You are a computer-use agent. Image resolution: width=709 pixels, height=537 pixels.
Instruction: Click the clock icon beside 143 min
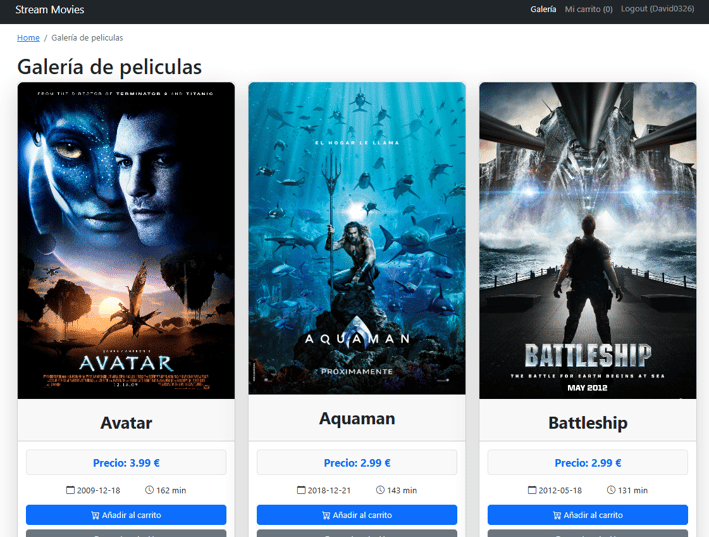380,490
